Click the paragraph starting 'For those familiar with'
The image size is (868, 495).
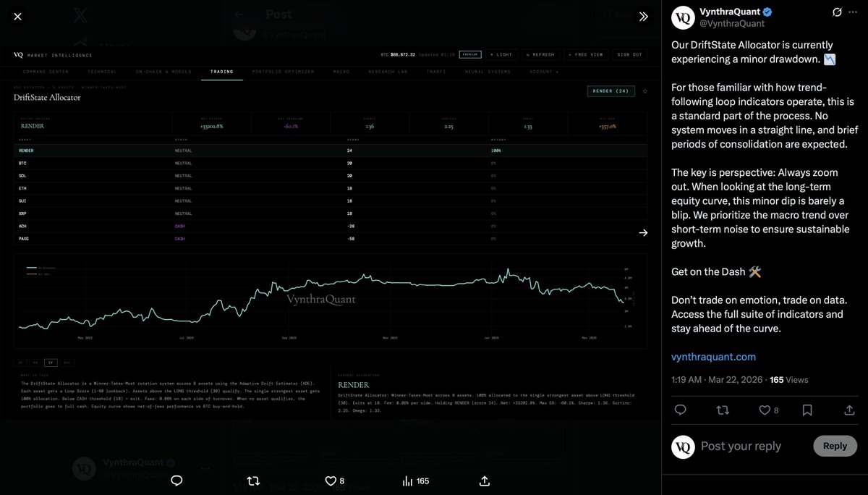click(x=763, y=116)
